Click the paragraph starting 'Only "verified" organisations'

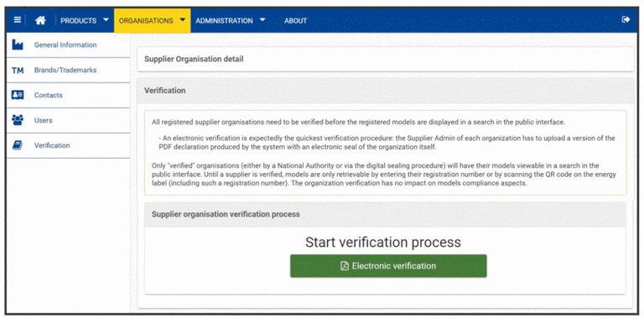pyautogui.click(x=384, y=175)
